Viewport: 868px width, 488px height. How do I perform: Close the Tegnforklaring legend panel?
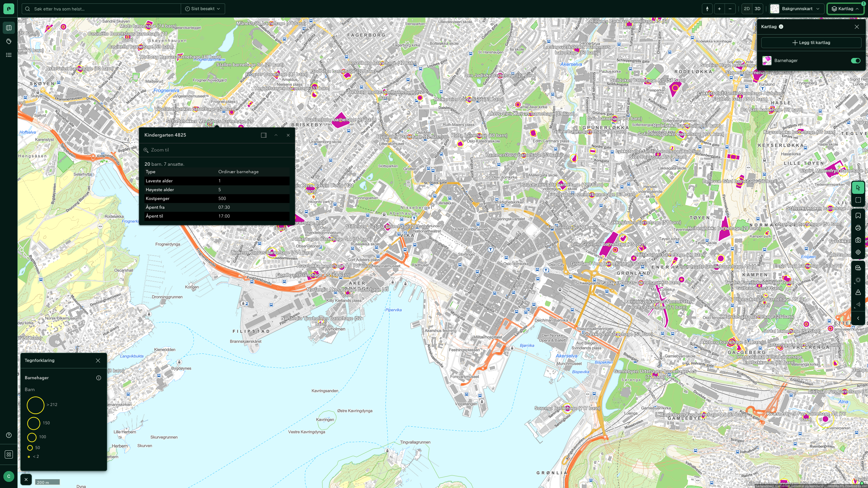[x=98, y=361]
